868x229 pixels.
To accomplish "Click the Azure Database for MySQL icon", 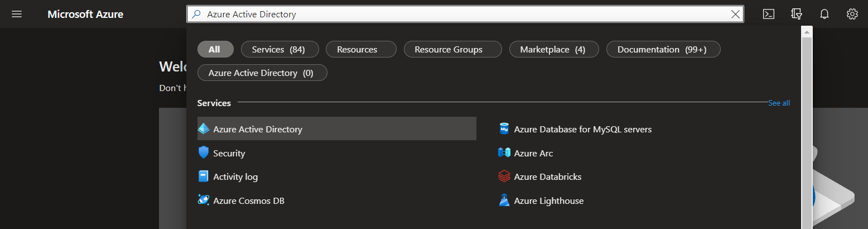I will point(504,129).
